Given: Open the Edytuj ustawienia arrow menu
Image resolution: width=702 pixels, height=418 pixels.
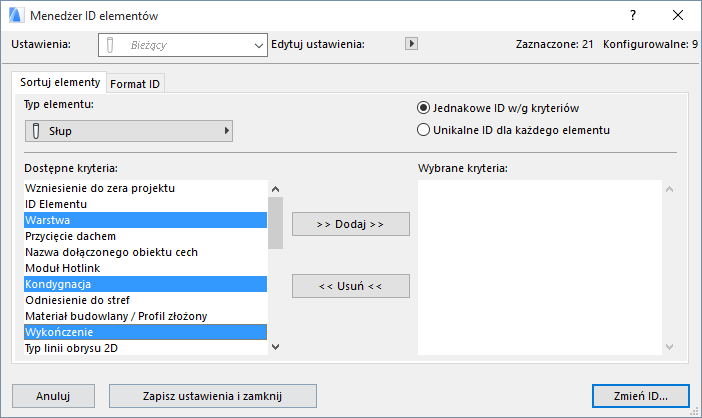Looking at the screenshot, I should click(410, 44).
